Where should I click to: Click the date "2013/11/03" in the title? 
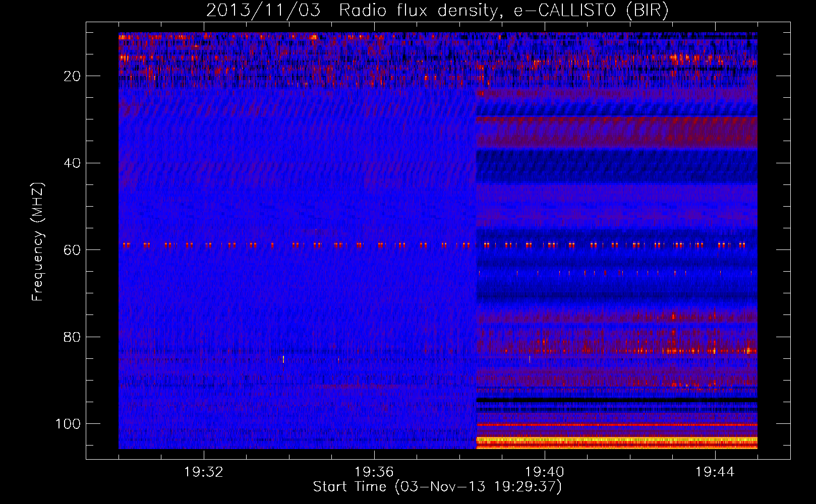coord(263,11)
